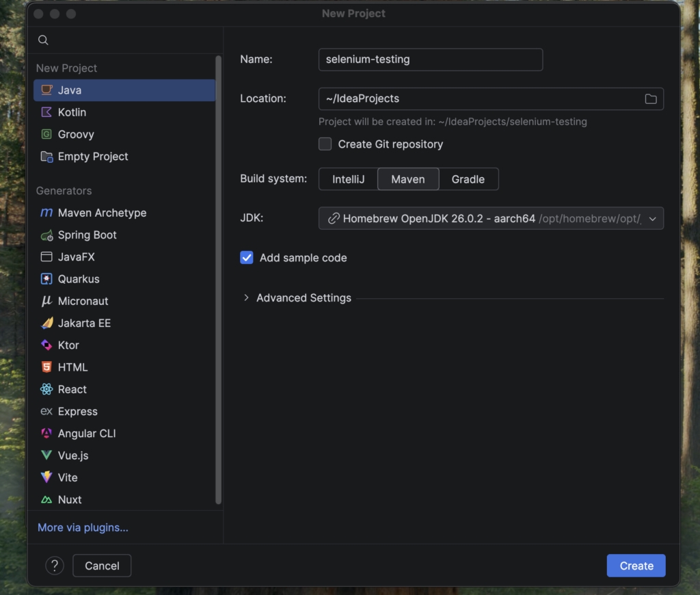
Task: Select Quarkus generator label
Action: tap(79, 279)
